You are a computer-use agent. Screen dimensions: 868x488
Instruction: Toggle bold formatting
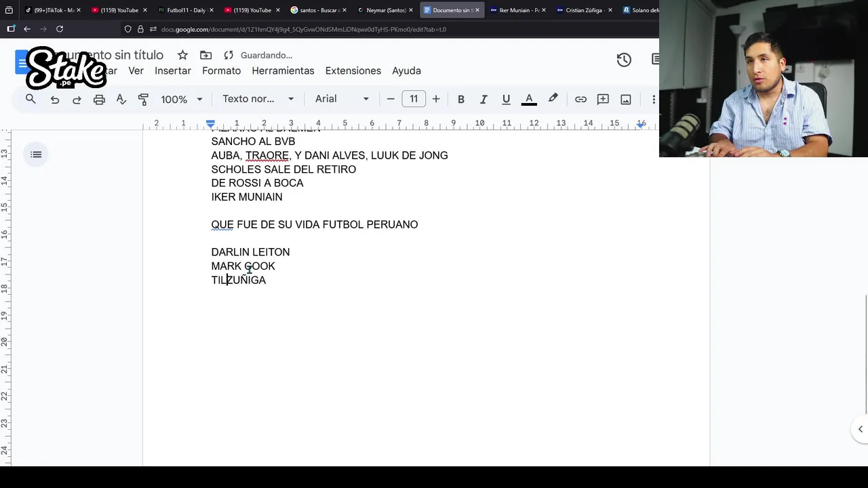pyautogui.click(x=461, y=99)
